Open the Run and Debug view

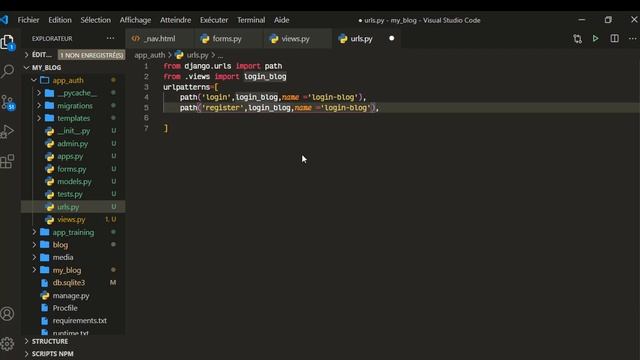point(7,131)
